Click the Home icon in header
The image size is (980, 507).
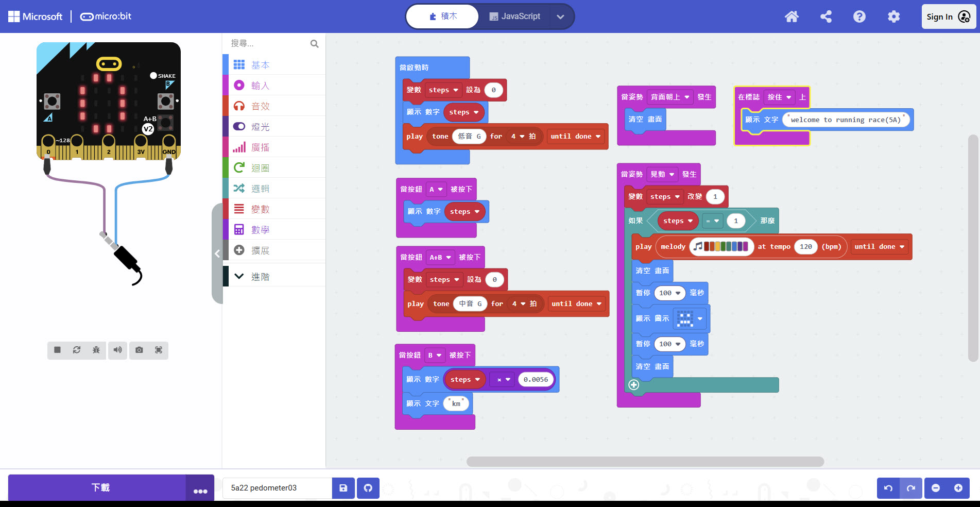pyautogui.click(x=791, y=16)
